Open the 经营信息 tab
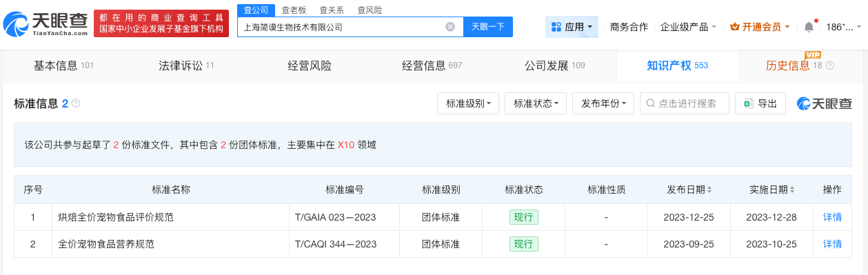This screenshot has width=868, height=275. 432,65
